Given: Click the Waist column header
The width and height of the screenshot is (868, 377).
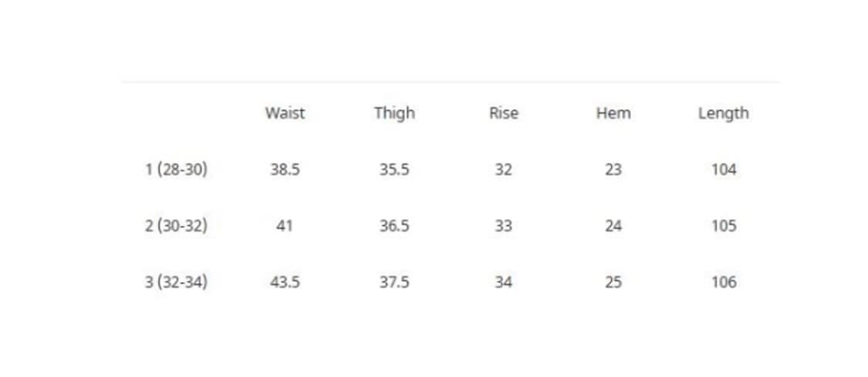Looking at the screenshot, I should 285,113.
